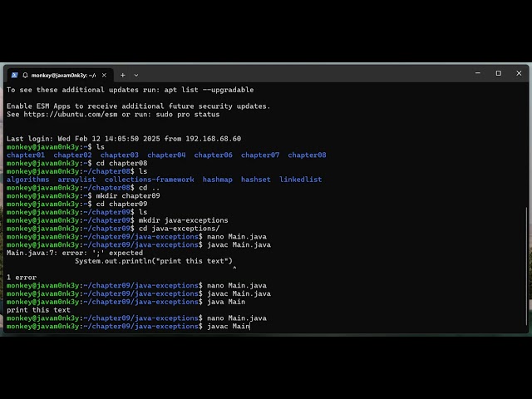Click the chapter01 directory name in the listing
The height and width of the screenshot is (399, 532).
[26, 155]
